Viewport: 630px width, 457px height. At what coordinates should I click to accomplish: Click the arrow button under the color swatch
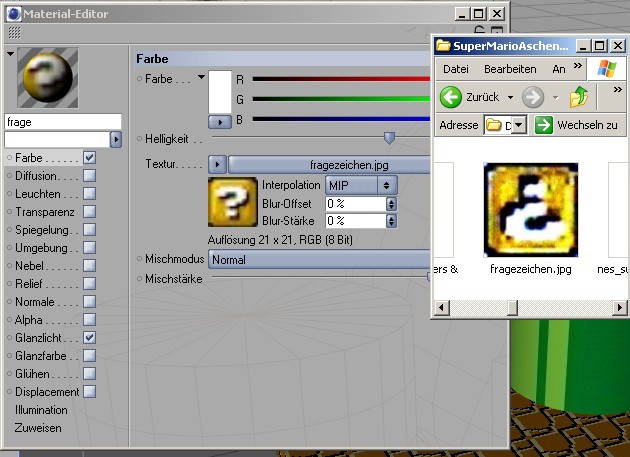click(217, 121)
